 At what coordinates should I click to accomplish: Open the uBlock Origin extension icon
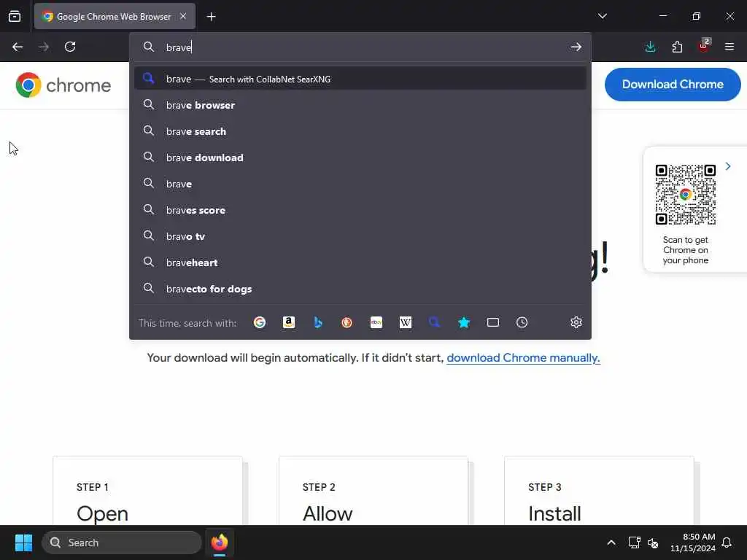[704, 46]
